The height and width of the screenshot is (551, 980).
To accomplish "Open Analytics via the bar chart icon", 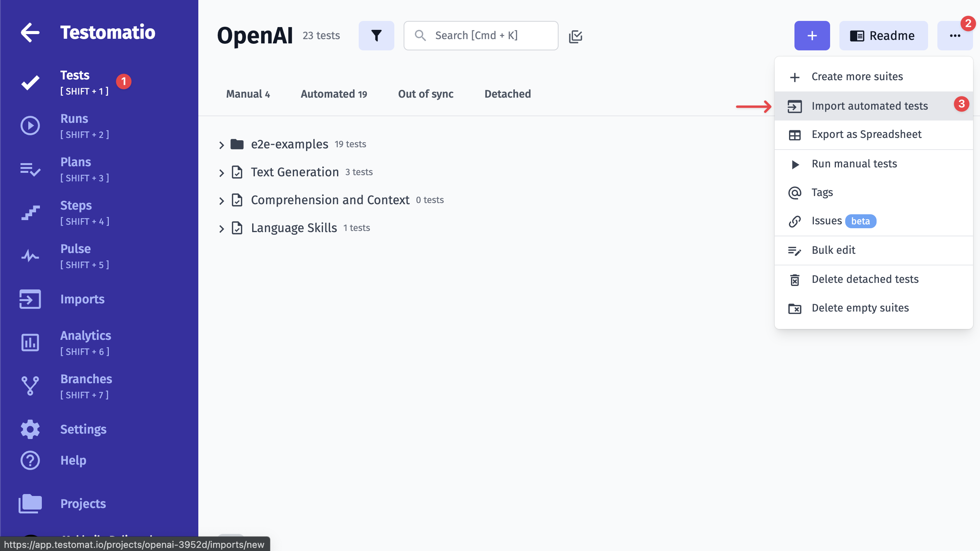I will (30, 343).
